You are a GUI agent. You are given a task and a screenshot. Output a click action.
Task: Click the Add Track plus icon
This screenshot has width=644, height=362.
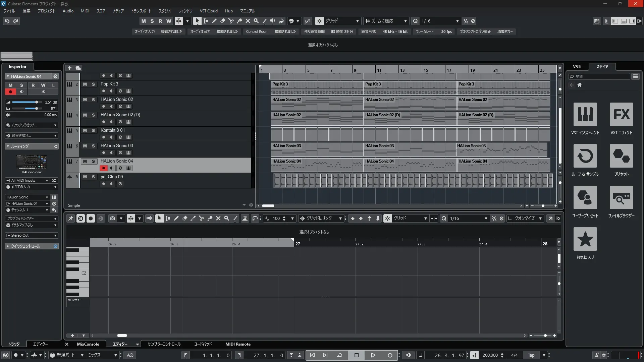(x=69, y=68)
